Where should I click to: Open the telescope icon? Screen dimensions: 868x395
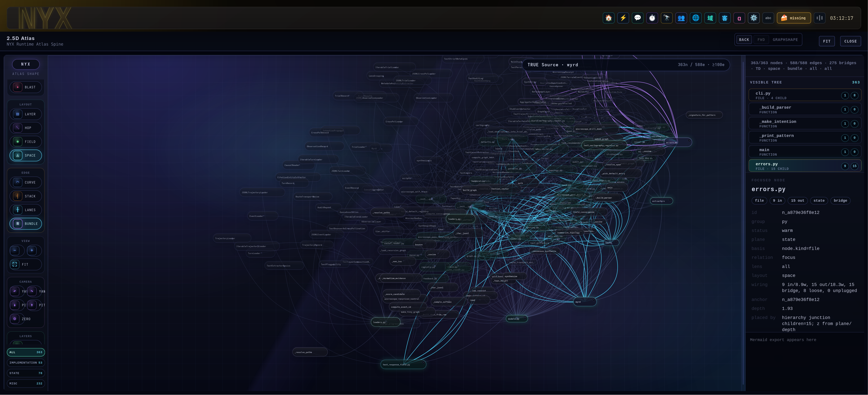pos(666,18)
